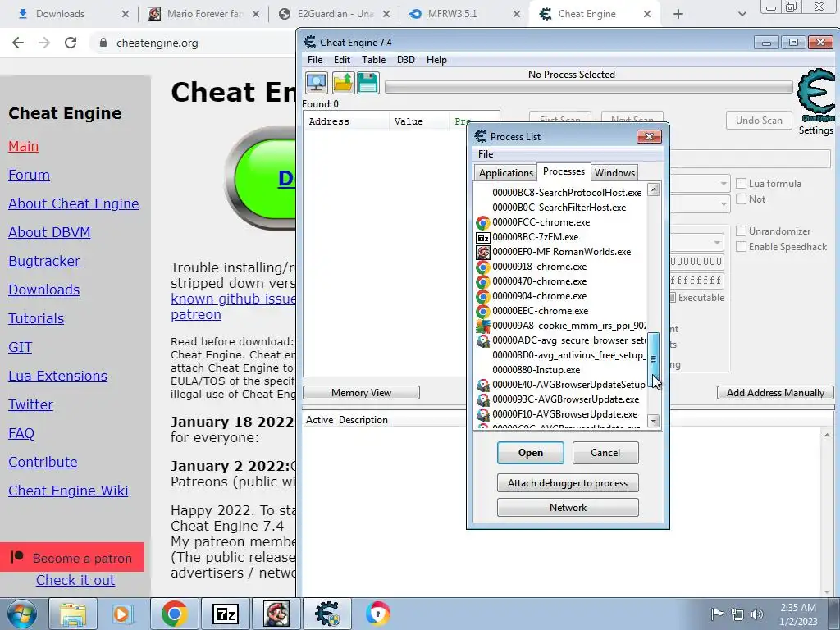Click the open folder load table icon
Screen dimensions: 840x630
click(x=343, y=83)
